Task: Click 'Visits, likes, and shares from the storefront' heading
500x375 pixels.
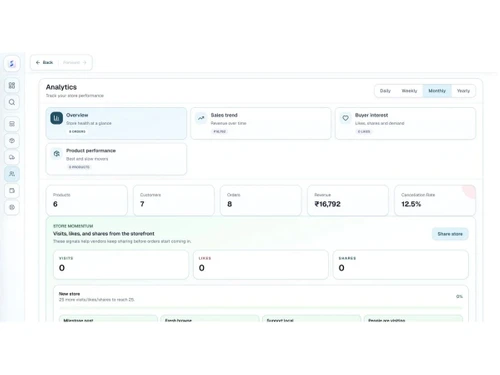Action: pyautogui.click(x=104, y=234)
